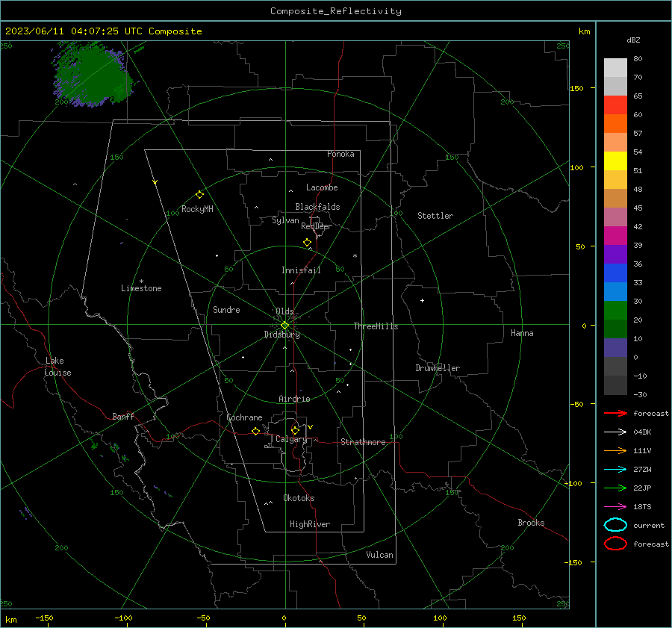The height and width of the screenshot is (628, 672).
Task: Click the Innisfail city label
Action: point(301,270)
